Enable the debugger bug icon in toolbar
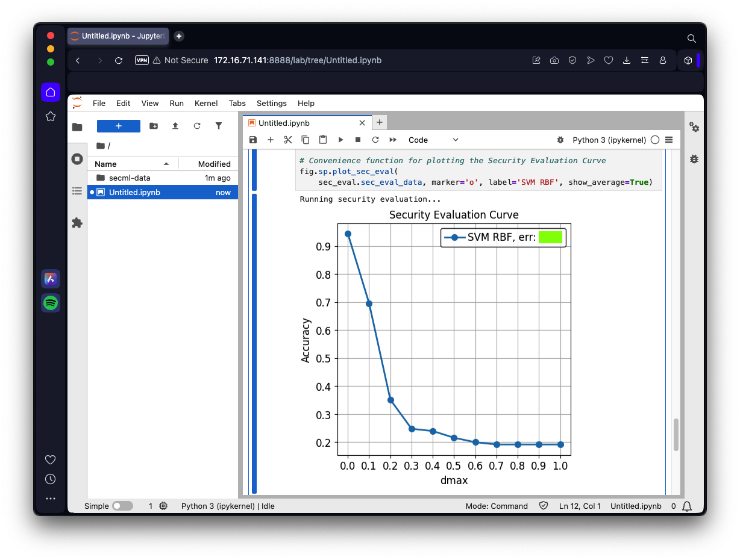Viewport: 740px width, 560px height. point(560,140)
